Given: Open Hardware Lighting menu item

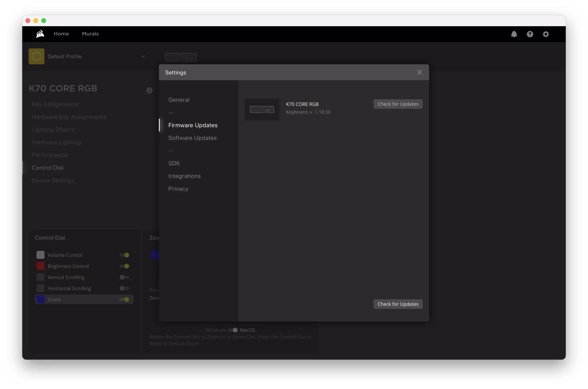Looking at the screenshot, I should coord(56,143).
